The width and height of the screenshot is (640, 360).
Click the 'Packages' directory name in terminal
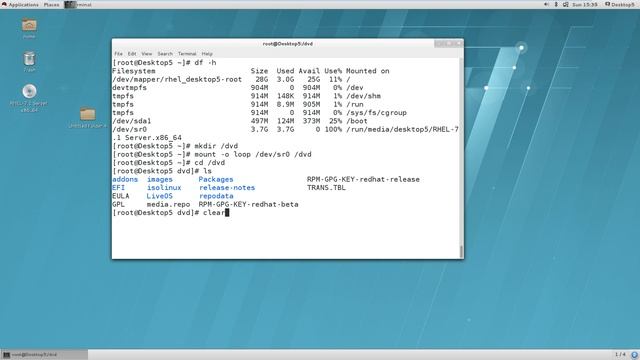216,179
